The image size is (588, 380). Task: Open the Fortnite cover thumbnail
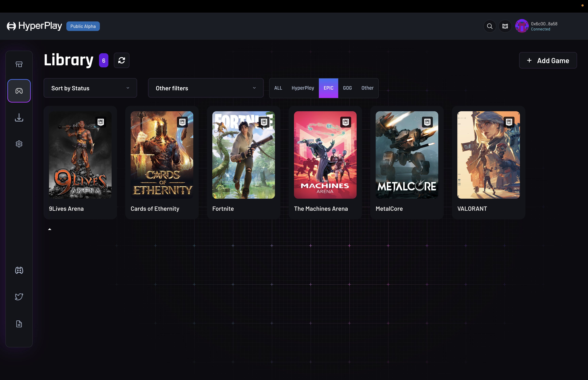(x=243, y=155)
